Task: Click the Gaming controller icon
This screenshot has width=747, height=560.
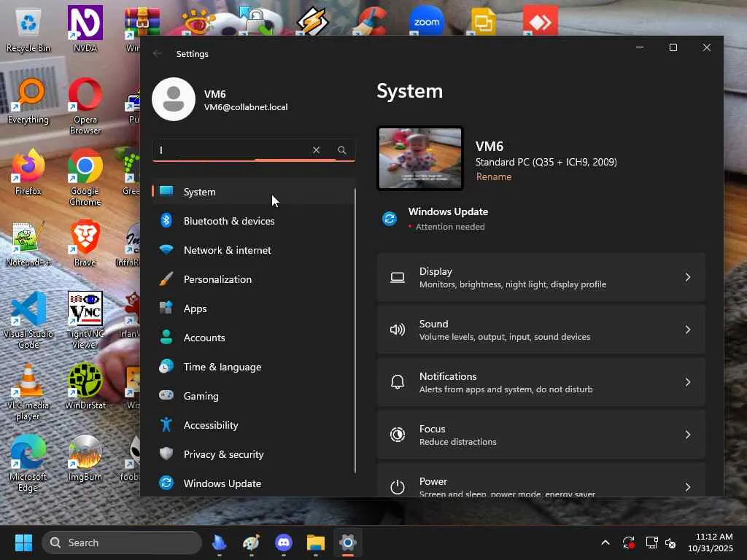Action: pos(166,396)
